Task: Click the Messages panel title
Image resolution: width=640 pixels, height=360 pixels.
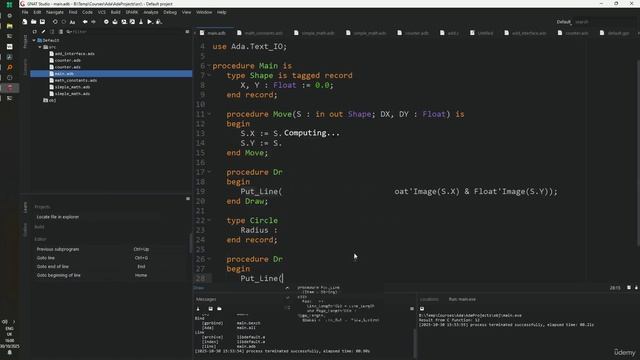Action: 206,299
